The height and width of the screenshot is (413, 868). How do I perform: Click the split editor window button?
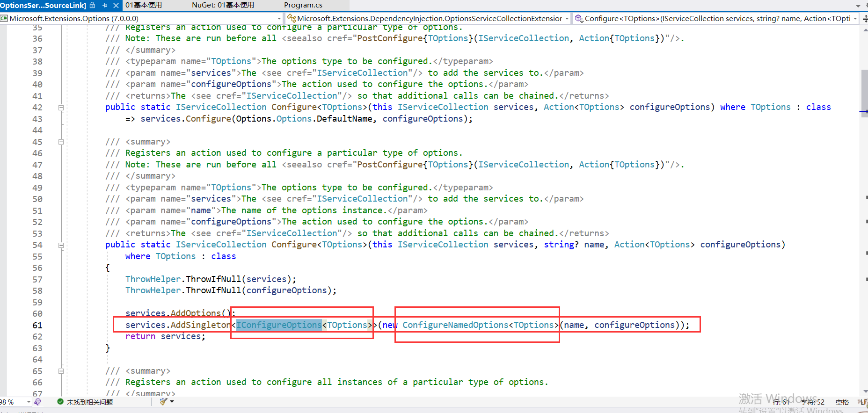coord(864,19)
